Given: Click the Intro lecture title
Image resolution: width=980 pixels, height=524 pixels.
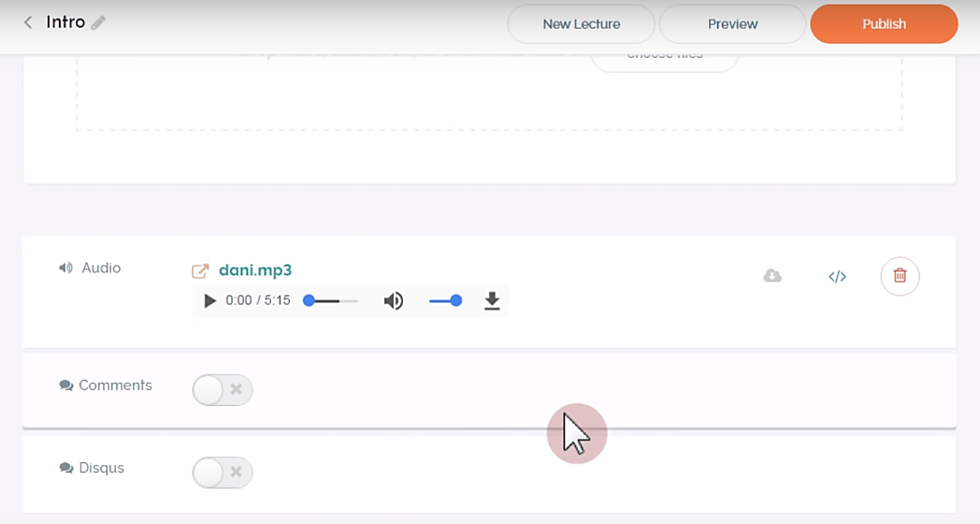Looking at the screenshot, I should click(65, 22).
